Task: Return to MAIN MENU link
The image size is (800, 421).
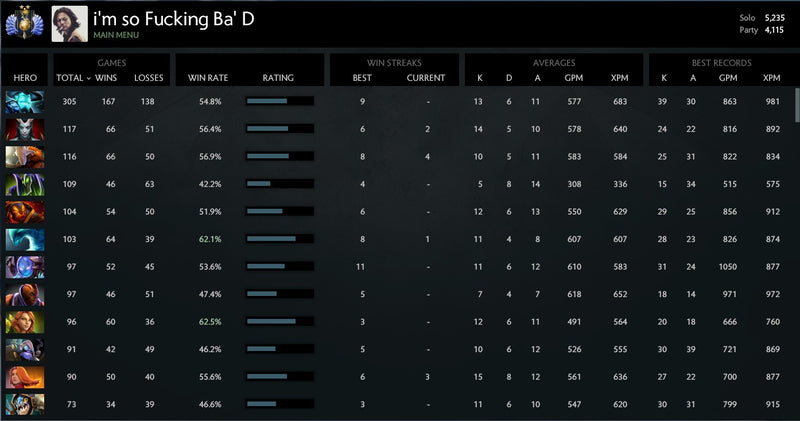Action: 117,35
